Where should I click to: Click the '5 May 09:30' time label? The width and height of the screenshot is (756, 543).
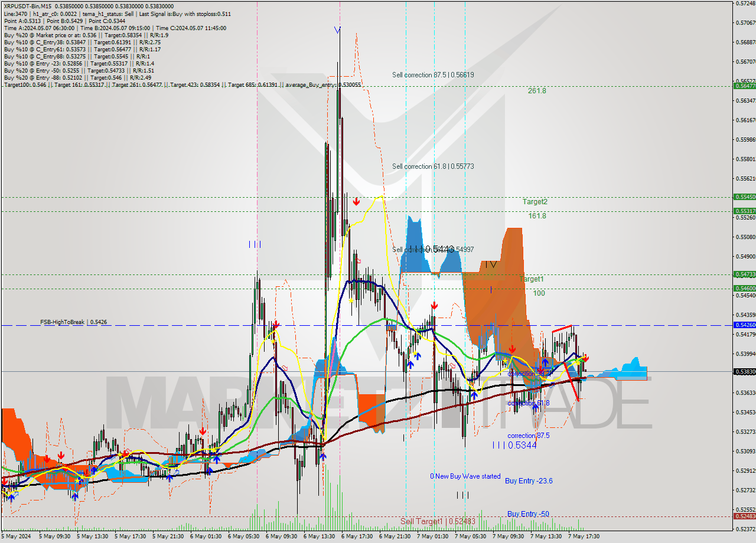pyautogui.click(x=55, y=537)
